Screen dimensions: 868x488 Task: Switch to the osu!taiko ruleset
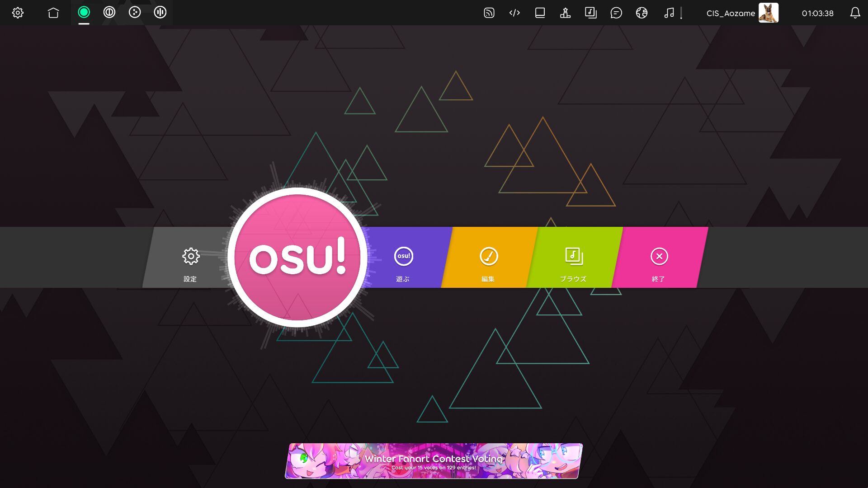(109, 13)
